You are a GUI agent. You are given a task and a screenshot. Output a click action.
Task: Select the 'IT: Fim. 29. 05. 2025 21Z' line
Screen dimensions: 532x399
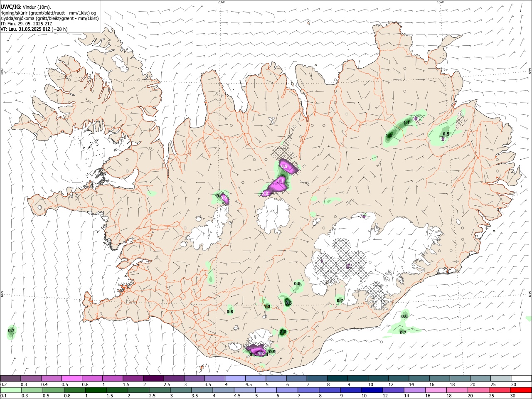(x=26, y=24)
